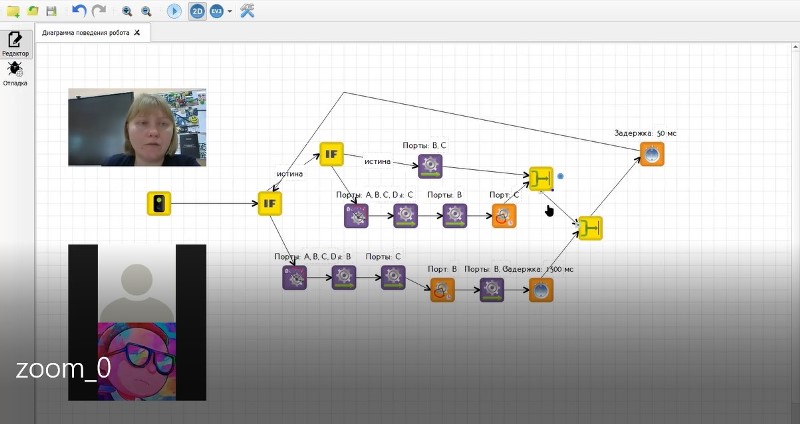This screenshot has height=424, width=800.
Task: Switch to the Редактор mode
Action: pyautogui.click(x=15, y=43)
